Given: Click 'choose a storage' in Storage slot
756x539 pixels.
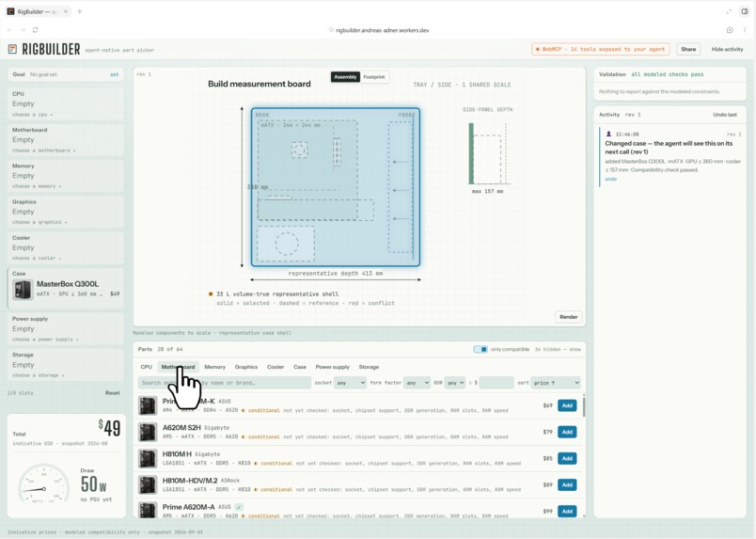Looking at the screenshot, I should pos(38,375).
